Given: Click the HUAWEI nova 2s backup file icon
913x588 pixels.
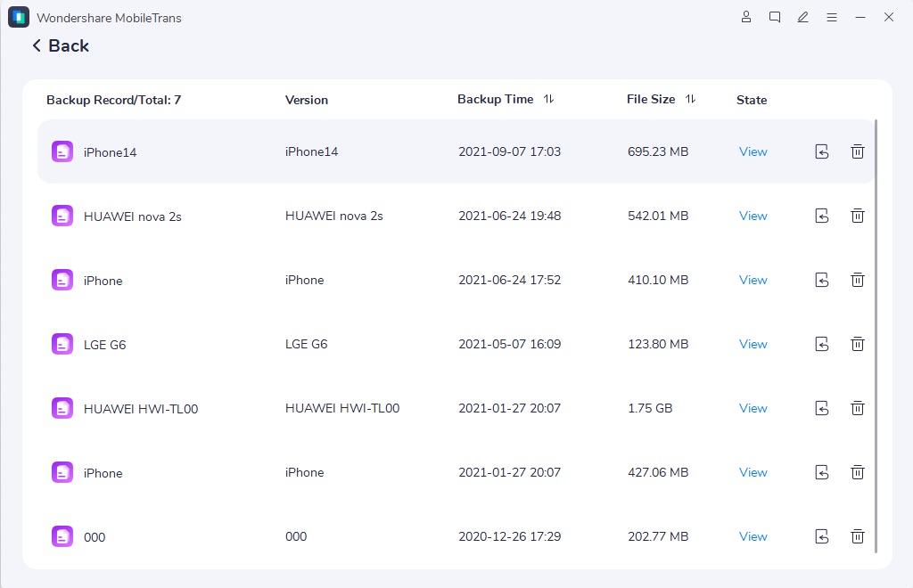Looking at the screenshot, I should coord(62,216).
